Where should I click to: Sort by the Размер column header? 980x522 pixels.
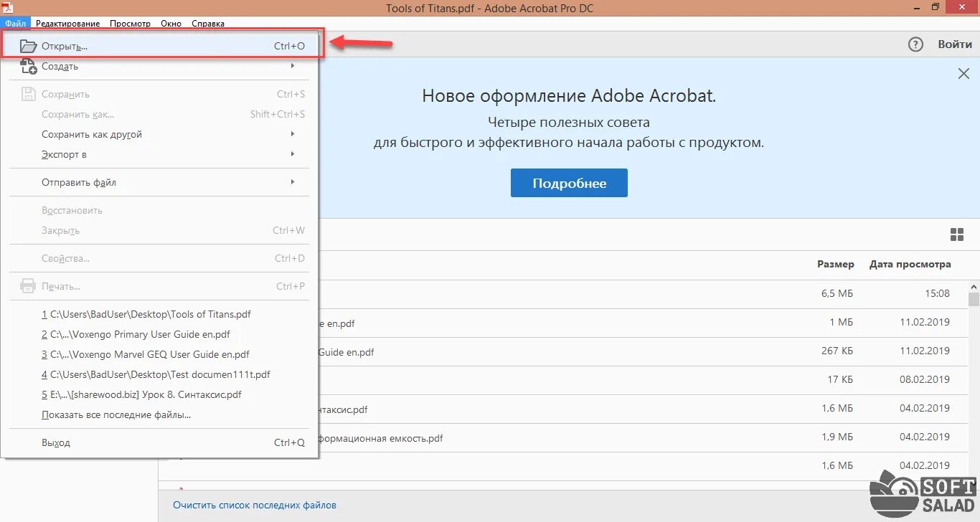point(836,264)
